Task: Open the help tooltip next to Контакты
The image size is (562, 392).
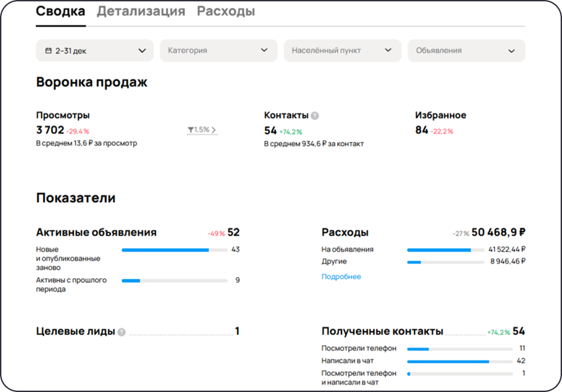Action: coord(315,115)
